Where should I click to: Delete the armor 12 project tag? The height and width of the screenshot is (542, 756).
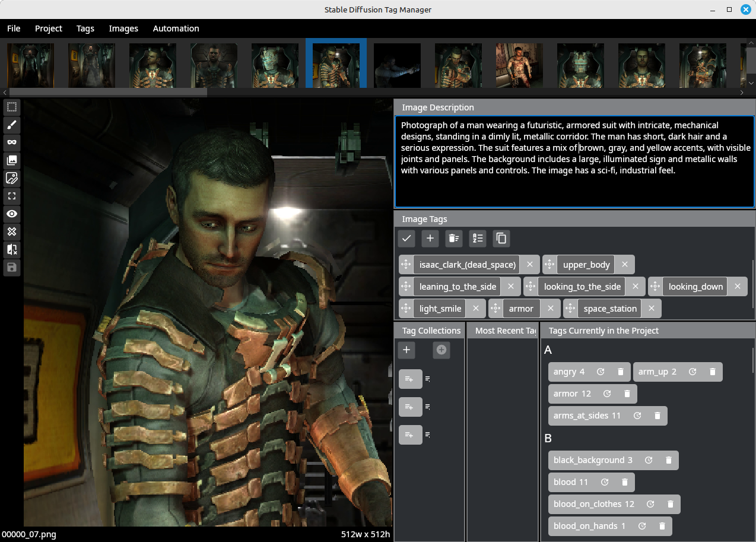[x=627, y=394]
